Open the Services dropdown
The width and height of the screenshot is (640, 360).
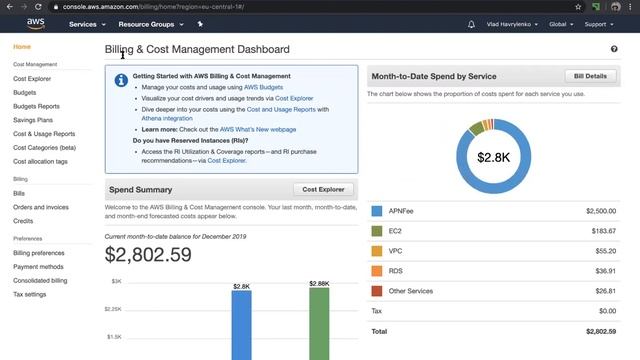click(87, 24)
